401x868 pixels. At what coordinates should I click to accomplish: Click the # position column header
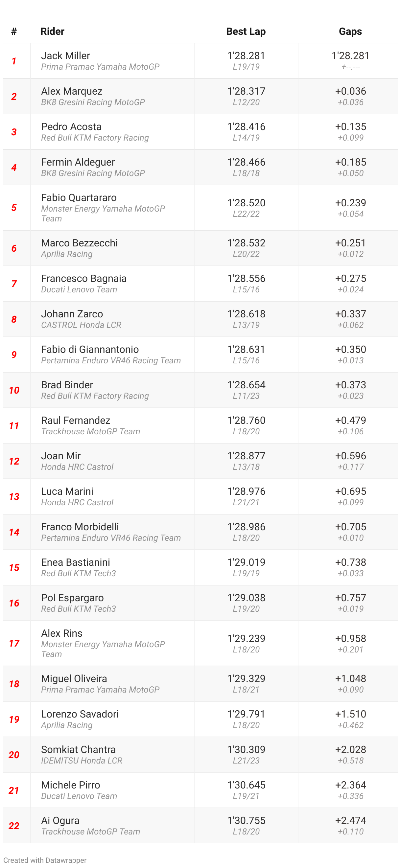click(14, 31)
